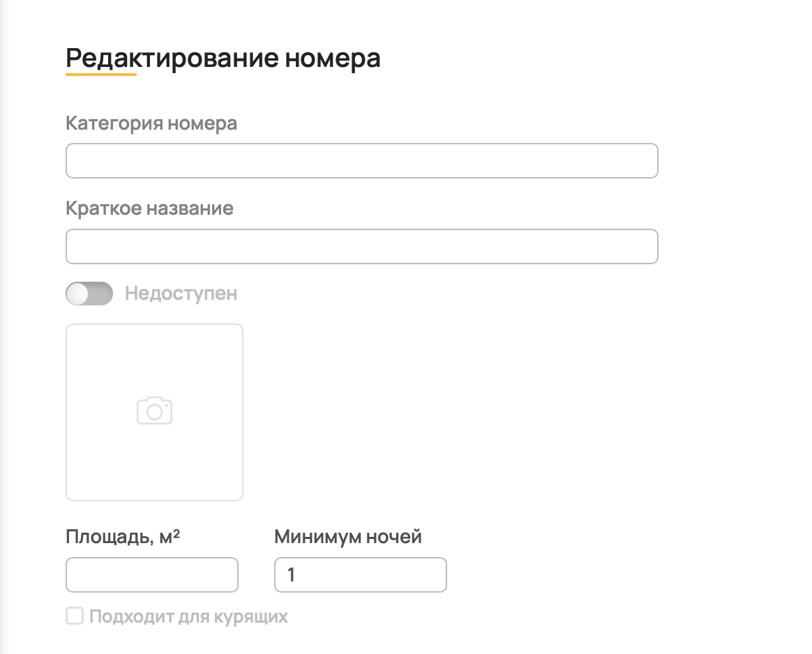The width and height of the screenshot is (812, 654).
Task: Click the Редактирование номера page heading
Action: (x=223, y=59)
